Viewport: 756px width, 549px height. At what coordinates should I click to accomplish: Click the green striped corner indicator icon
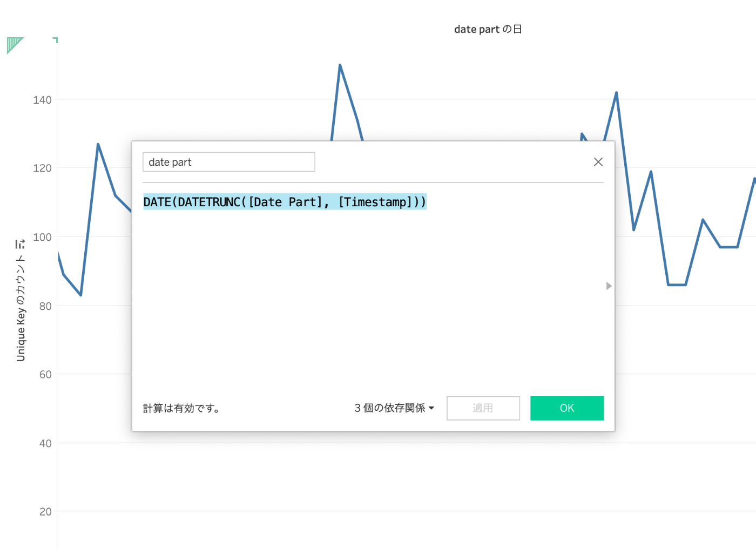pyautogui.click(x=15, y=45)
